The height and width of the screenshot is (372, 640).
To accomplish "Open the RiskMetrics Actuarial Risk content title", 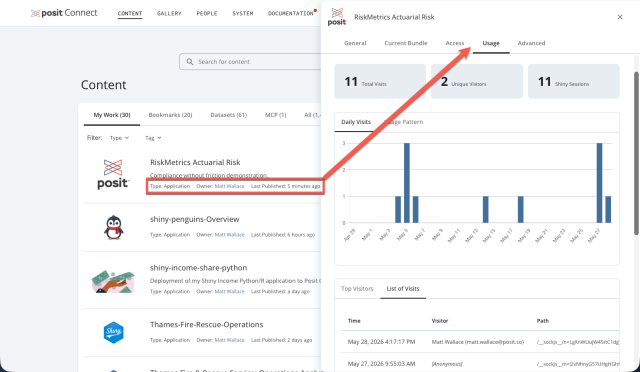I will coord(195,162).
